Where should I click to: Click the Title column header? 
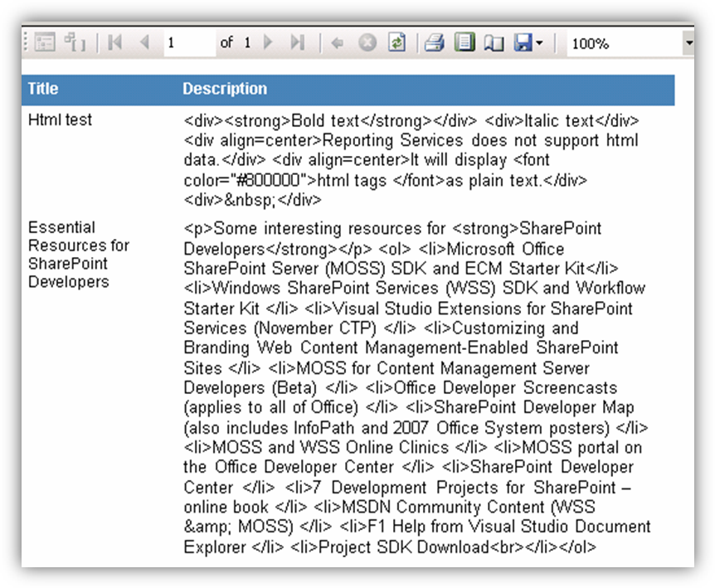pyautogui.click(x=43, y=89)
